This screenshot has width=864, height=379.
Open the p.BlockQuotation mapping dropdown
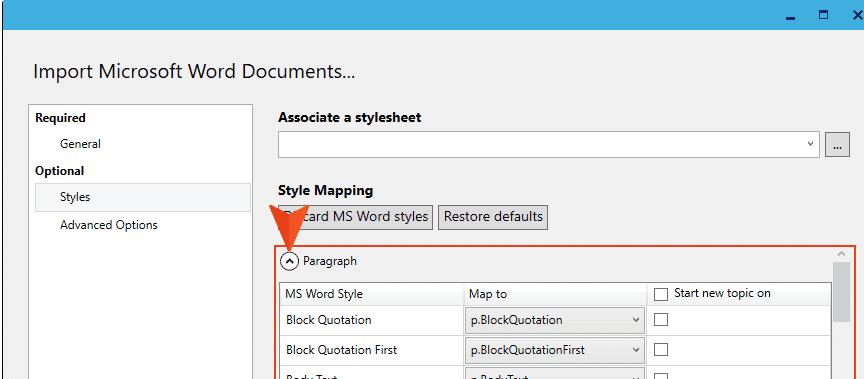pyautogui.click(x=554, y=320)
